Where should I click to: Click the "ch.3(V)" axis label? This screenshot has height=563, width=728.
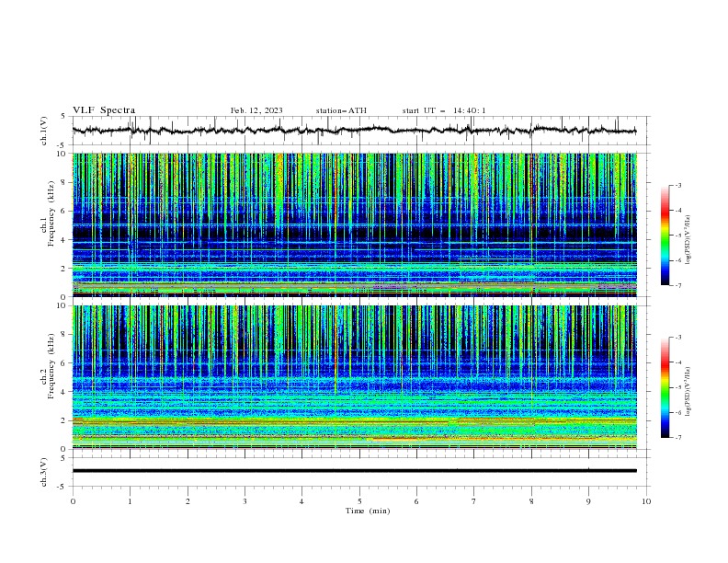tap(44, 472)
